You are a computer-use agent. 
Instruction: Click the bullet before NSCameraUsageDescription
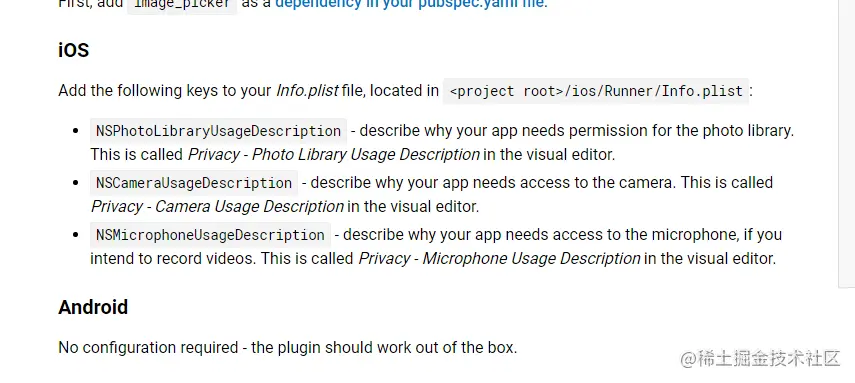click(77, 183)
